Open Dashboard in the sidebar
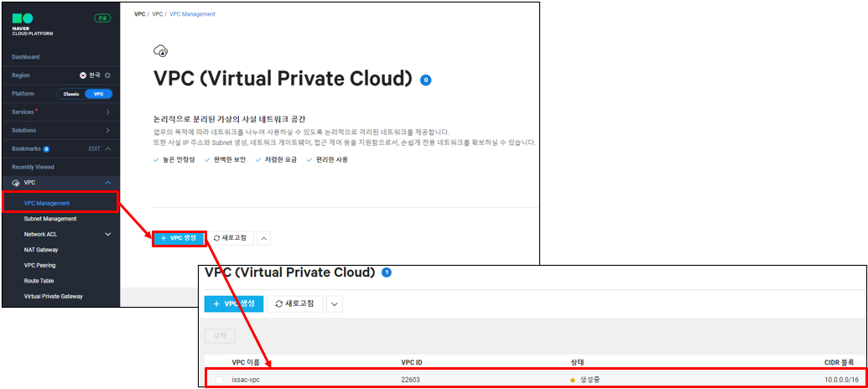Viewport: 868px width, 389px height. 25,57
